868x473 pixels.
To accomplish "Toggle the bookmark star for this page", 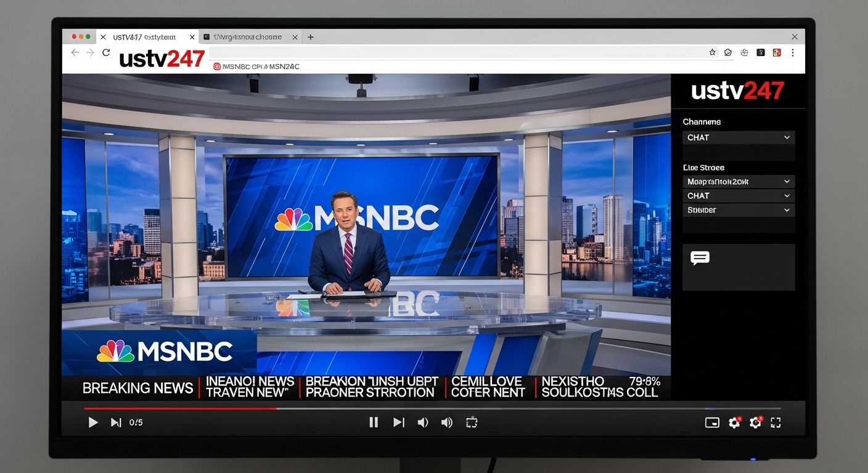I will (x=712, y=52).
